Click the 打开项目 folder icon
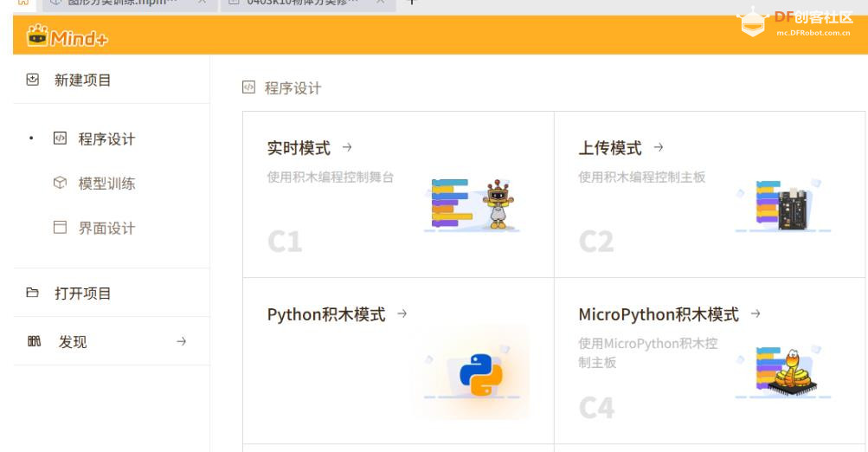Screen dimensions: 868x452 click(x=33, y=293)
